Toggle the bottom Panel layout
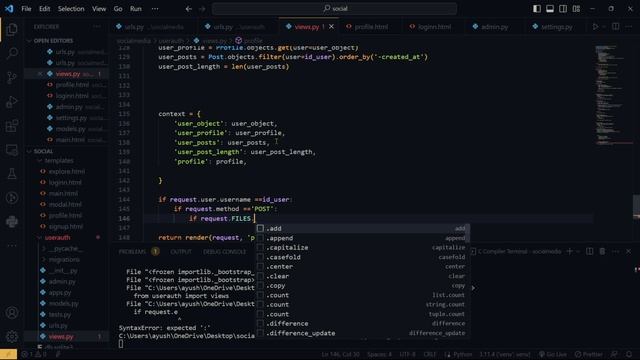 [x=550, y=9]
